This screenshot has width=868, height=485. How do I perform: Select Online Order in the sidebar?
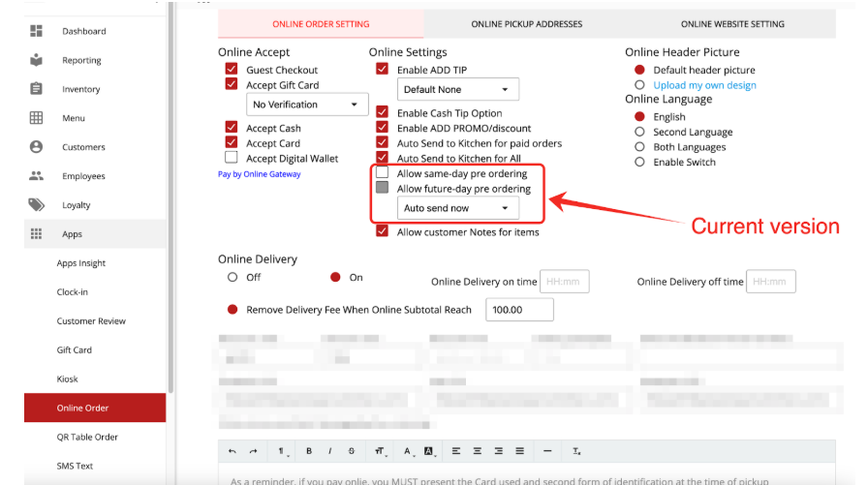95,408
